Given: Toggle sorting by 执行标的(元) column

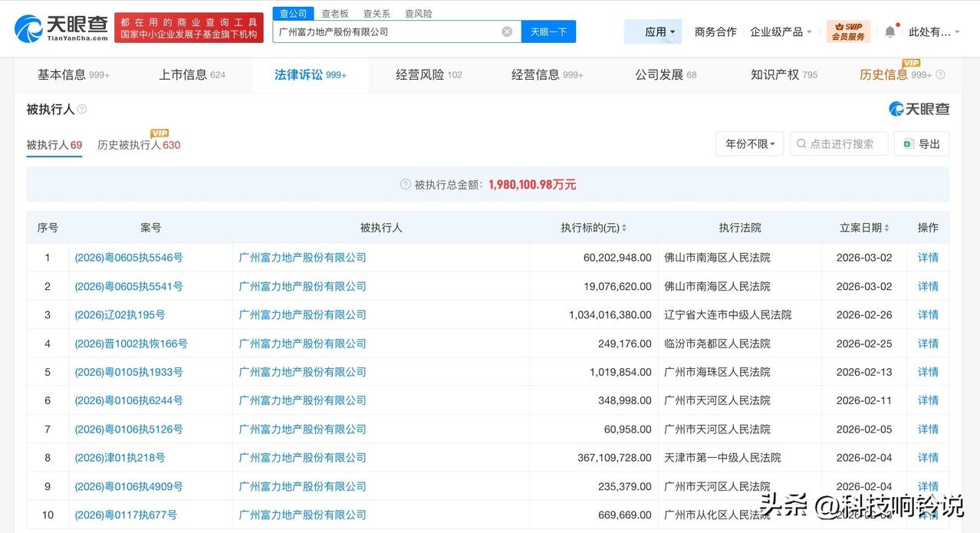Looking at the screenshot, I should point(624,227).
